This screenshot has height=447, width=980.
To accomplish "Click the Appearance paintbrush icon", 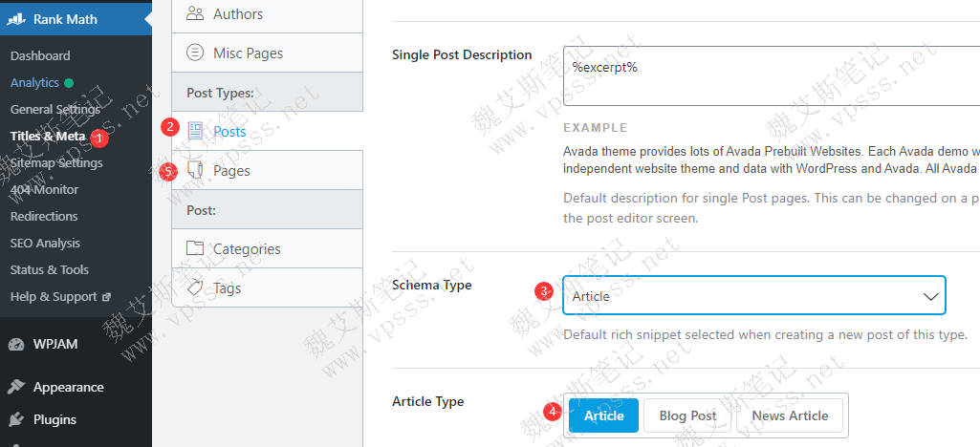I will (x=16, y=387).
